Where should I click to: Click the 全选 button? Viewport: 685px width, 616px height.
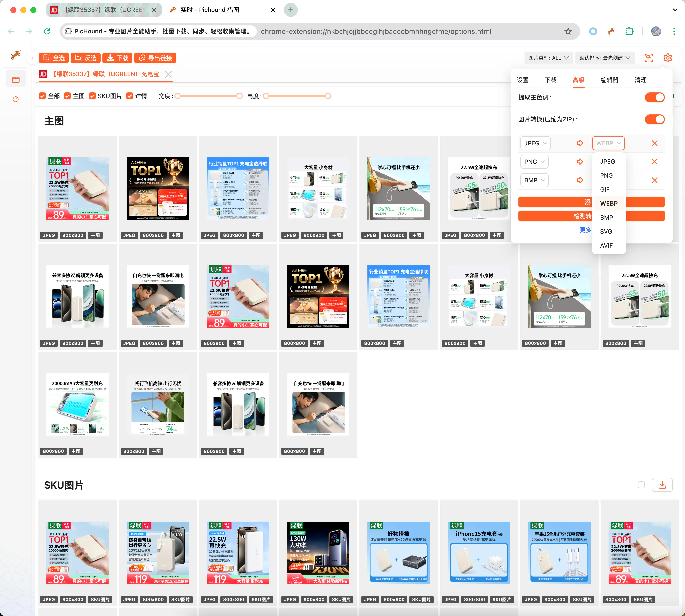point(54,58)
